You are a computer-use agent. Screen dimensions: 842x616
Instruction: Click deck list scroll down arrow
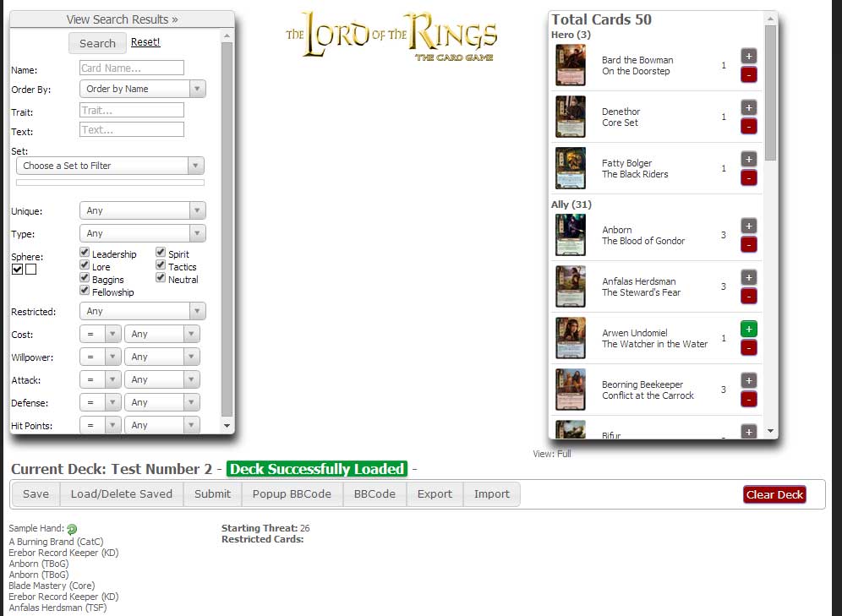point(771,432)
